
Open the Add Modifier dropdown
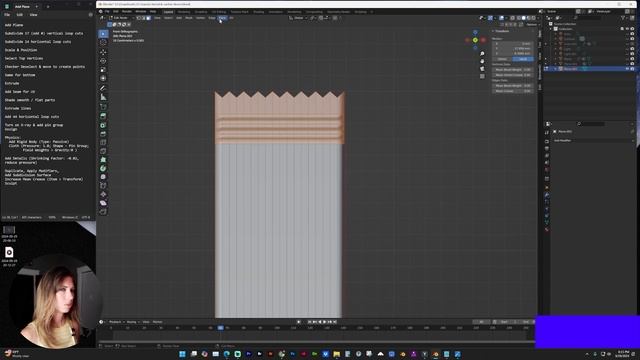[593, 140]
